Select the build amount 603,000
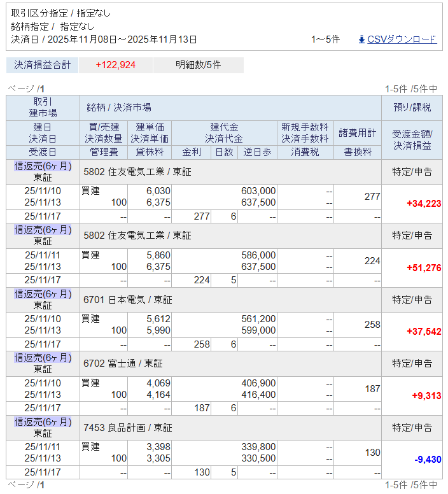Image resolution: width=448 pixels, height=494 pixels. click(x=258, y=191)
